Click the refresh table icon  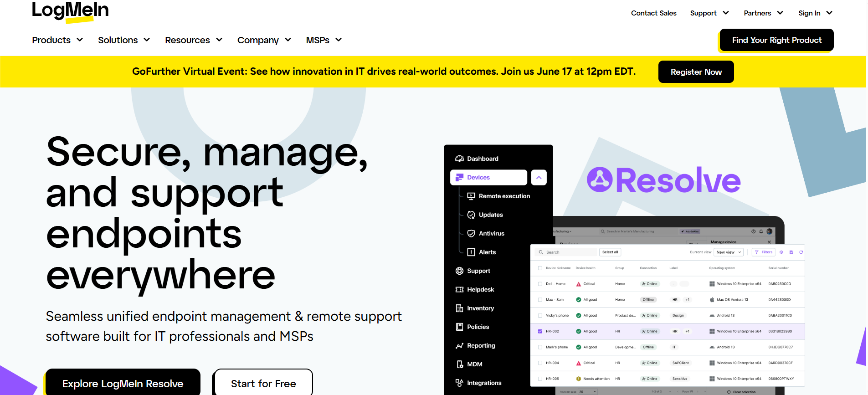801,252
